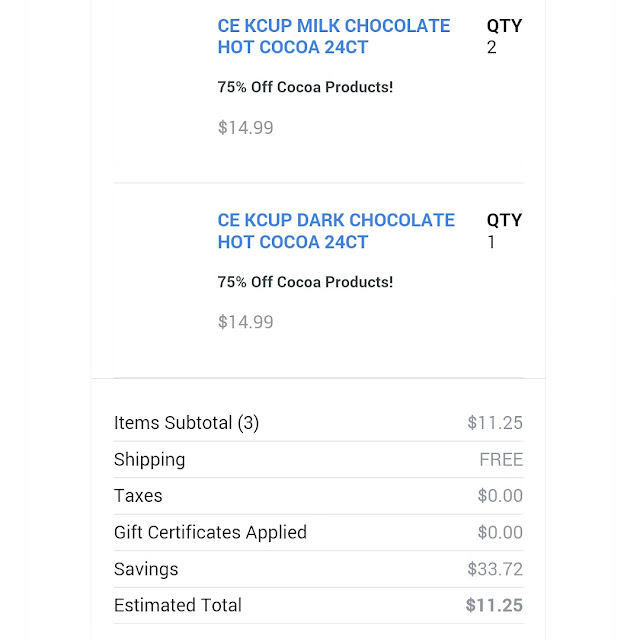This screenshot has width=640, height=640.
Task: Click QTY label of dark chocolate item
Action: [504, 220]
